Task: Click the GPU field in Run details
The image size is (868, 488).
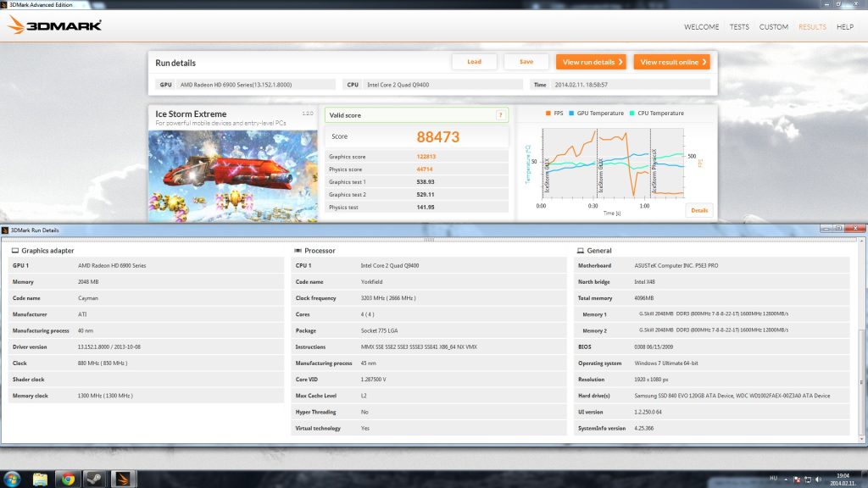Action: coord(245,85)
